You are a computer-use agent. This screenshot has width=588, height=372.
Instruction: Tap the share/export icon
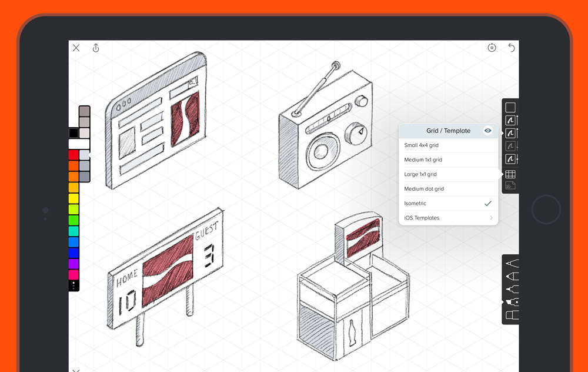96,48
